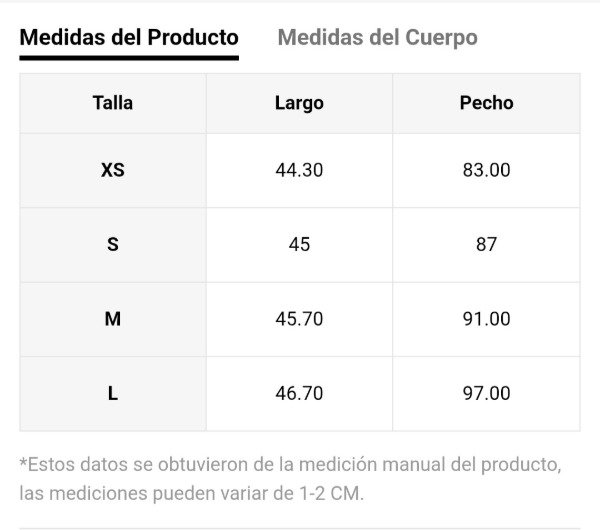Select the S size row label
Screen dimensions: 600x530
[113, 244]
